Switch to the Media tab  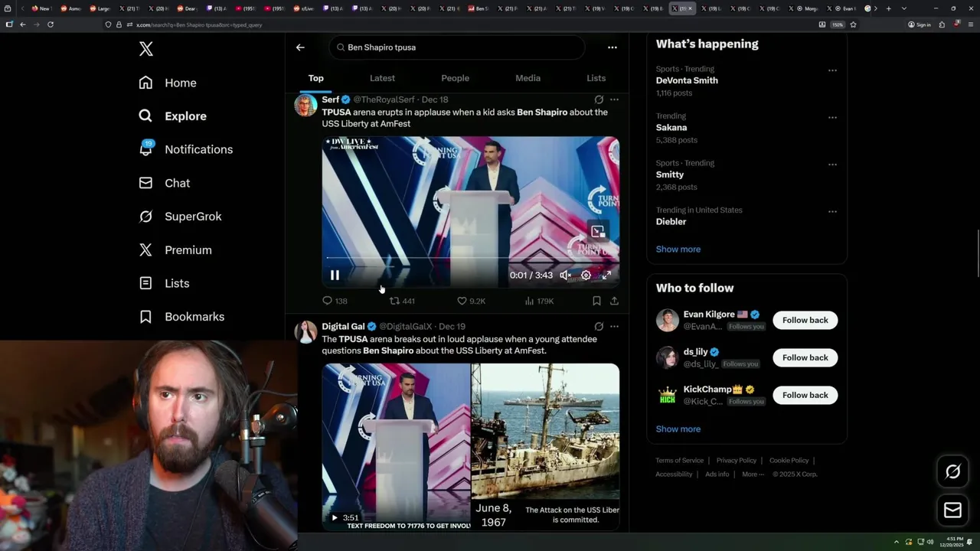coord(528,78)
